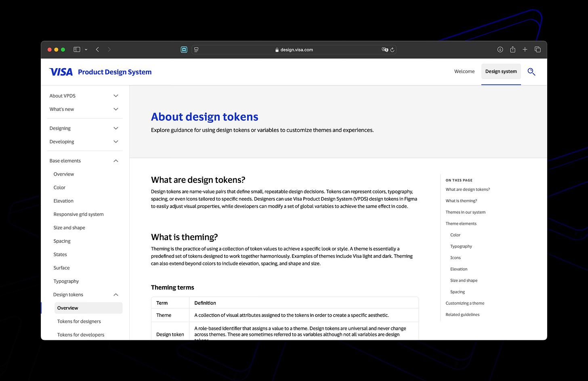588x381 pixels.
Task: Open a new tab with plus icon
Action: pos(525,50)
